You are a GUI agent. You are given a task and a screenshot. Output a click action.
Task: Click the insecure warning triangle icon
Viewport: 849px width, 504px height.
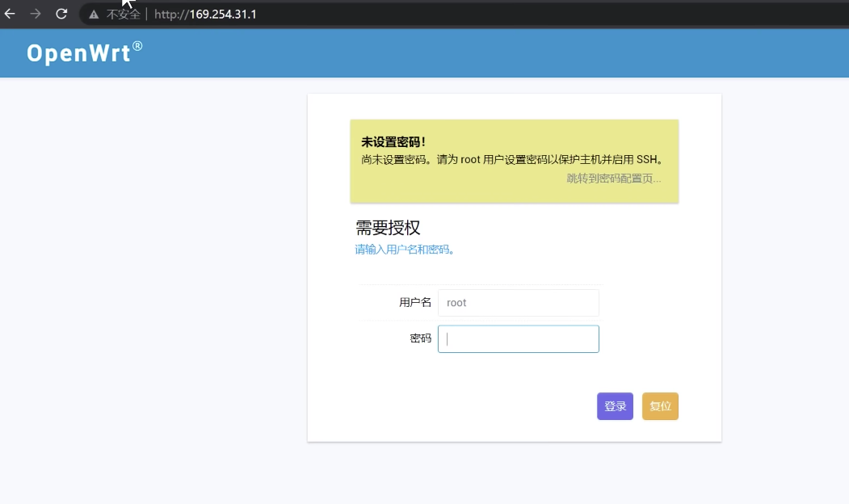94,15
